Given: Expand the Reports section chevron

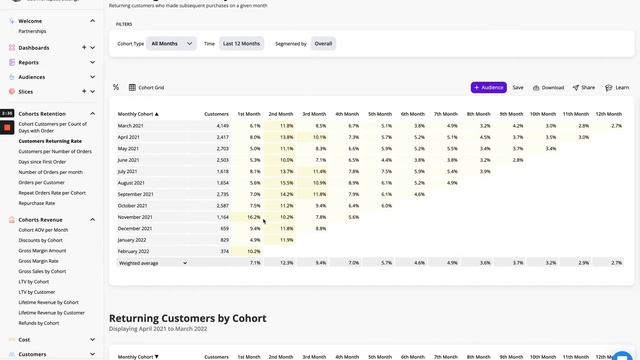Looking at the screenshot, I should click(x=93, y=62).
